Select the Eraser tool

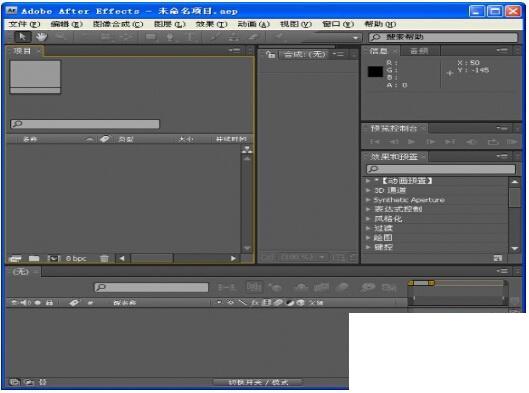tap(253, 36)
